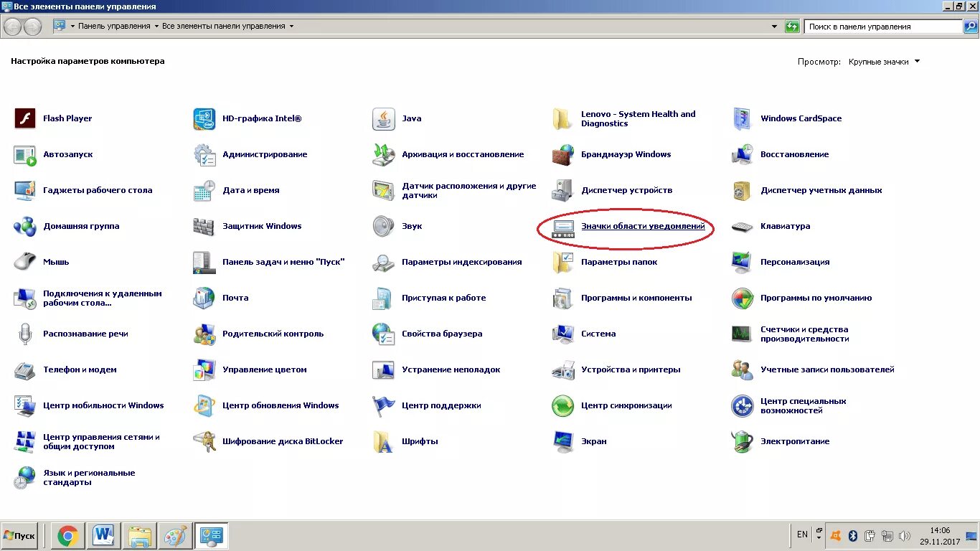The image size is (980, 551).
Task: Open Свойства браузера link
Action: point(442,334)
